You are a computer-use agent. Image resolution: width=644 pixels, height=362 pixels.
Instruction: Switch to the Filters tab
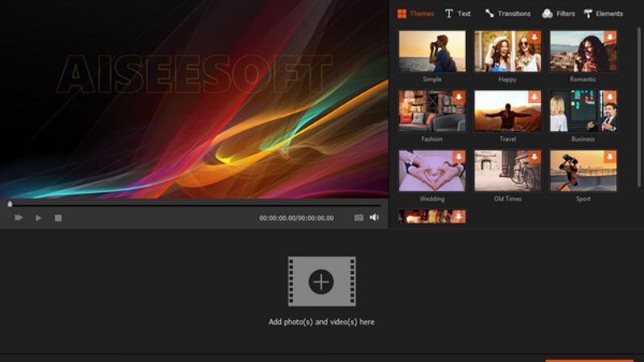point(559,14)
